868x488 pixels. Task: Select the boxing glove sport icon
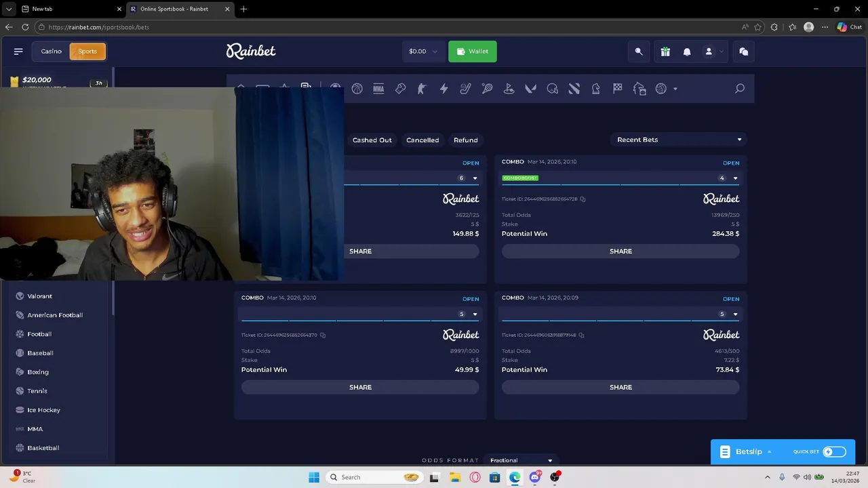coord(400,89)
